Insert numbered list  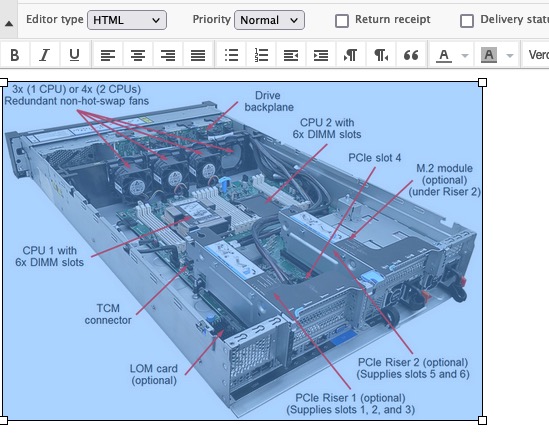(x=261, y=55)
